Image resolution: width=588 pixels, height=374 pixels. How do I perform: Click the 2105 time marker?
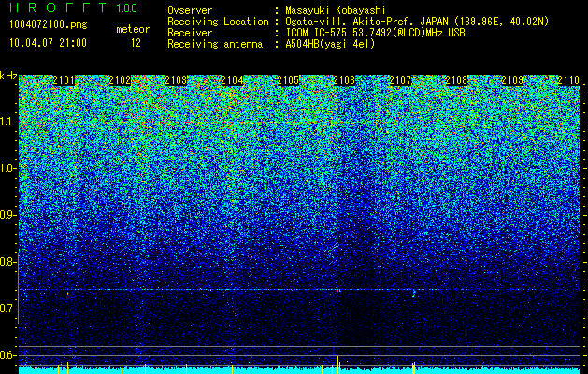pos(288,80)
